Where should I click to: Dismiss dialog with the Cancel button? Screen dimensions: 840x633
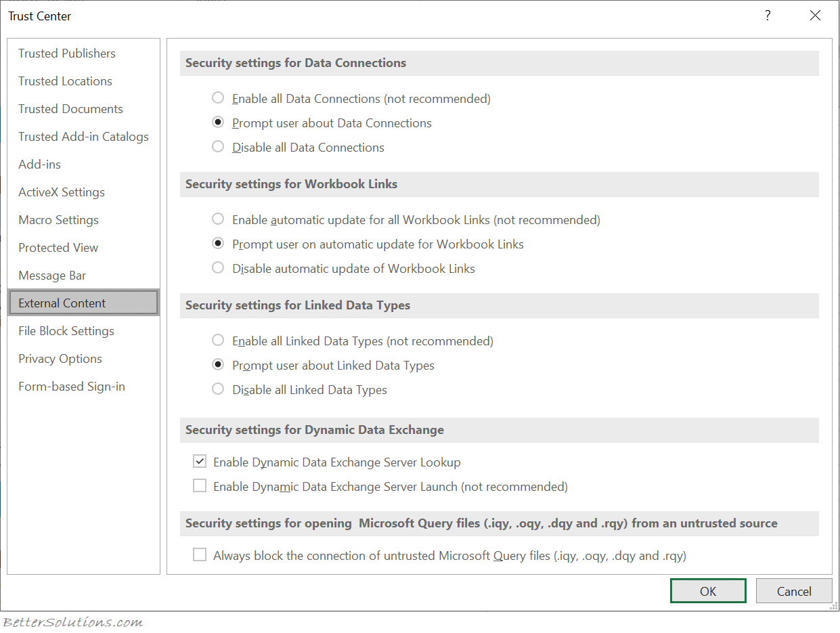tap(794, 591)
